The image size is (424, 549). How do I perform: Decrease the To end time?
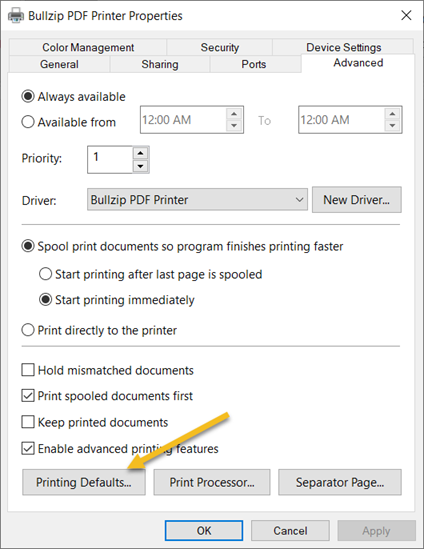pyautogui.click(x=392, y=126)
